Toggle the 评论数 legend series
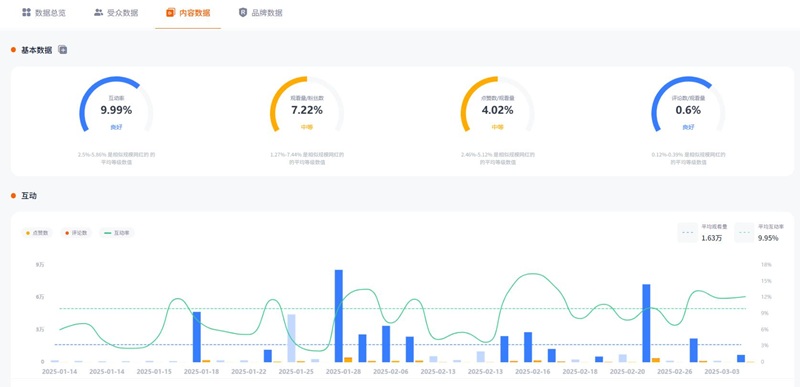Screen dimensions: 800x387 coord(76,233)
